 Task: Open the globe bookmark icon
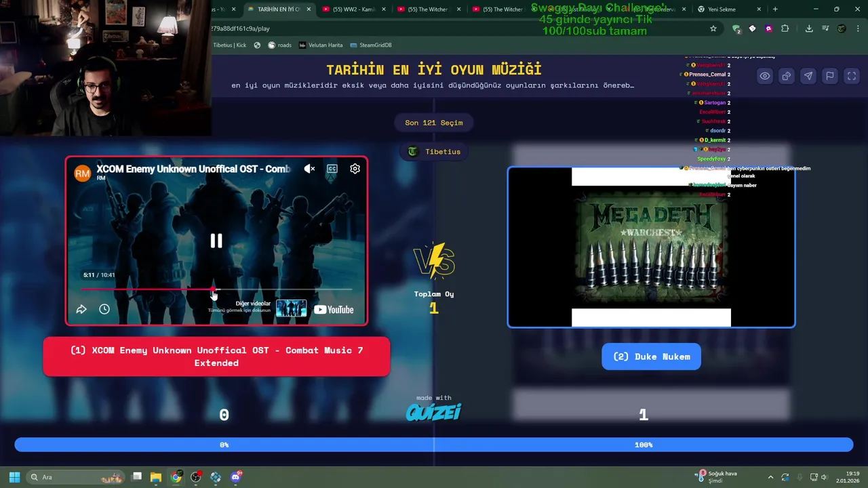click(x=257, y=45)
